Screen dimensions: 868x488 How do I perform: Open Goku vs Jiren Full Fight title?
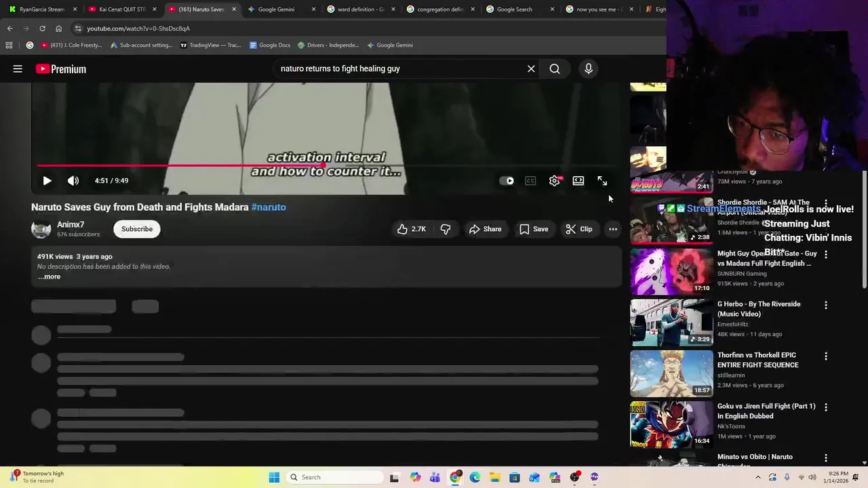coord(766,411)
